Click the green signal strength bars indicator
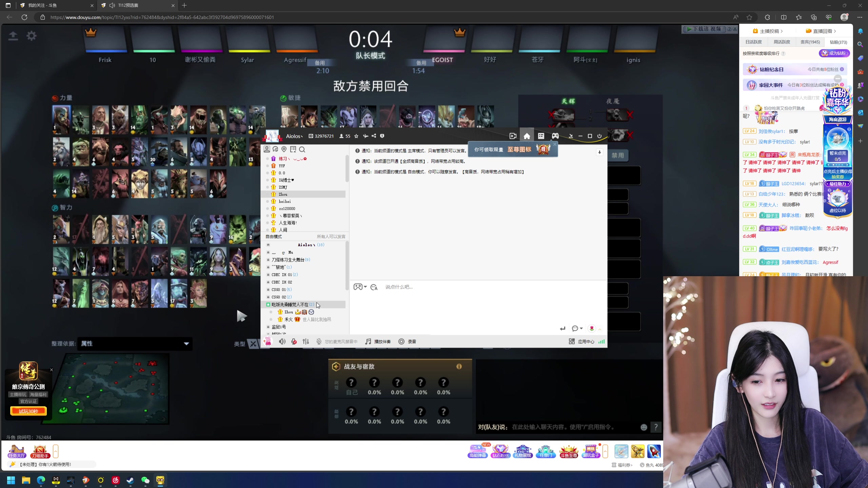 [x=602, y=342]
